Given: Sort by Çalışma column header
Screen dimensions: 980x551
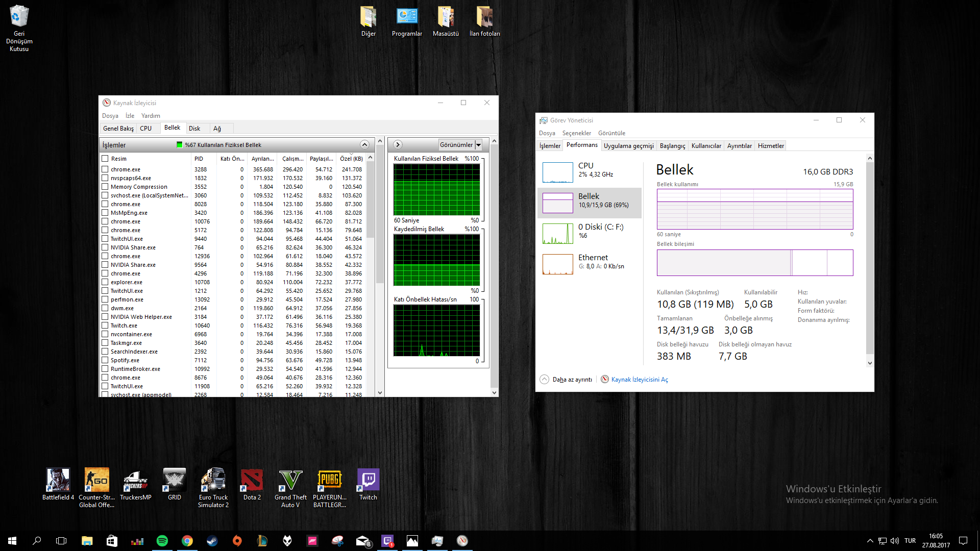Looking at the screenshot, I should pyautogui.click(x=293, y=159).
